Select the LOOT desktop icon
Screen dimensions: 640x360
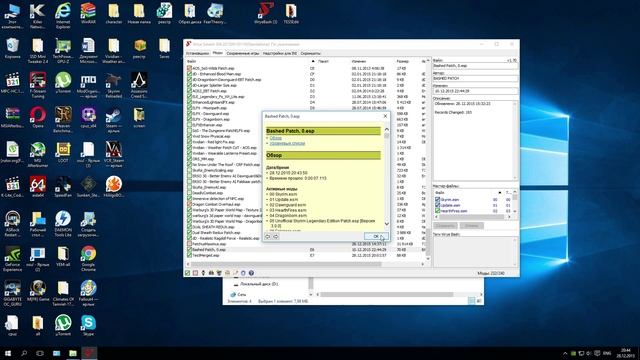(x=63, y=152)
